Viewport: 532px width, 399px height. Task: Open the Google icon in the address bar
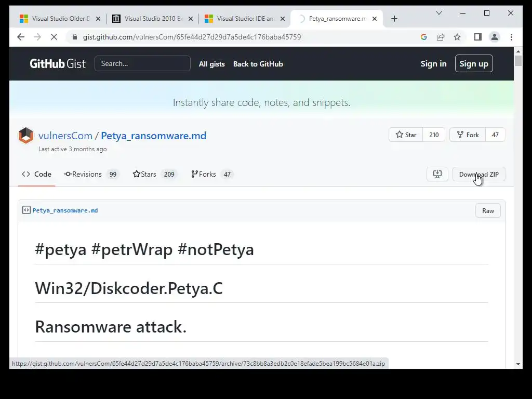point(424,37)
